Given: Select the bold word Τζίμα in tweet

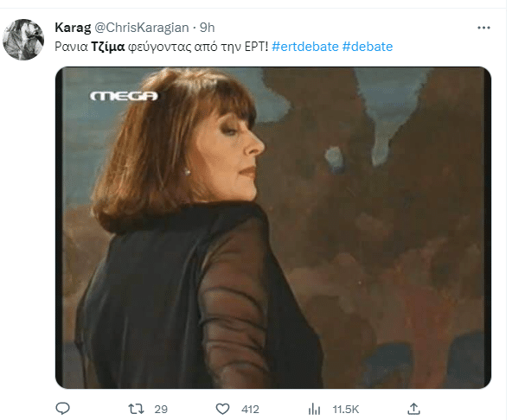Looking at the screenshot, I should click(108, 47).
